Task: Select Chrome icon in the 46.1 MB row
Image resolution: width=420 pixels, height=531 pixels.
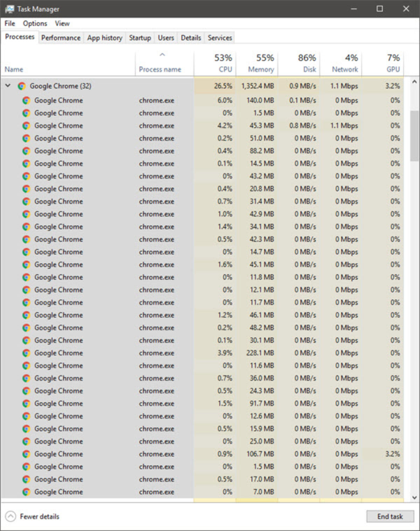Action: 26,315
